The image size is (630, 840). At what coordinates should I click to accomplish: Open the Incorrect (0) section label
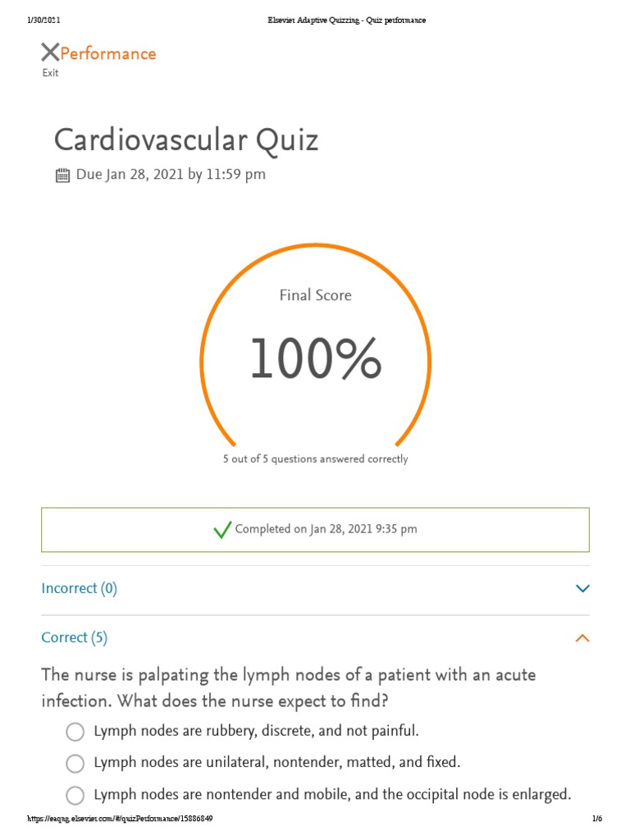(x=80, y=588)
